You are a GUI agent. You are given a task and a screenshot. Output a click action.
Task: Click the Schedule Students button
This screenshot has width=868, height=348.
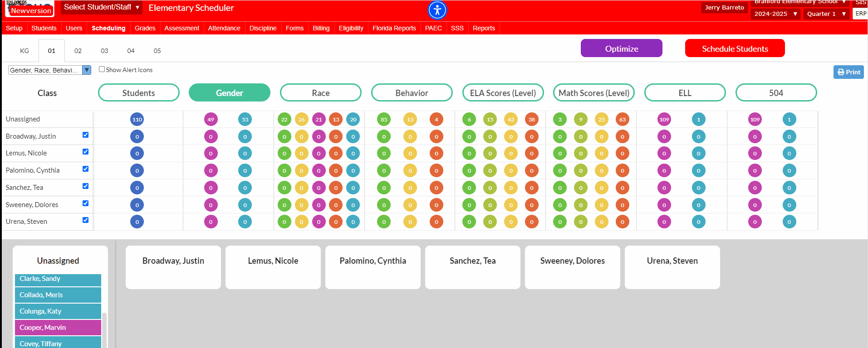(x=735, y=48)
